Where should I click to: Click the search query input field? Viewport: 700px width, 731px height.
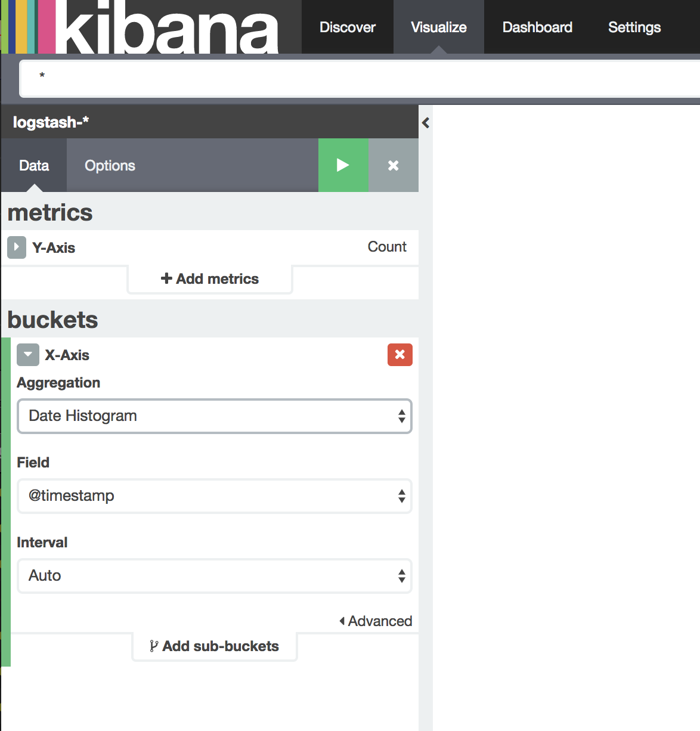(x=360, y=78)
